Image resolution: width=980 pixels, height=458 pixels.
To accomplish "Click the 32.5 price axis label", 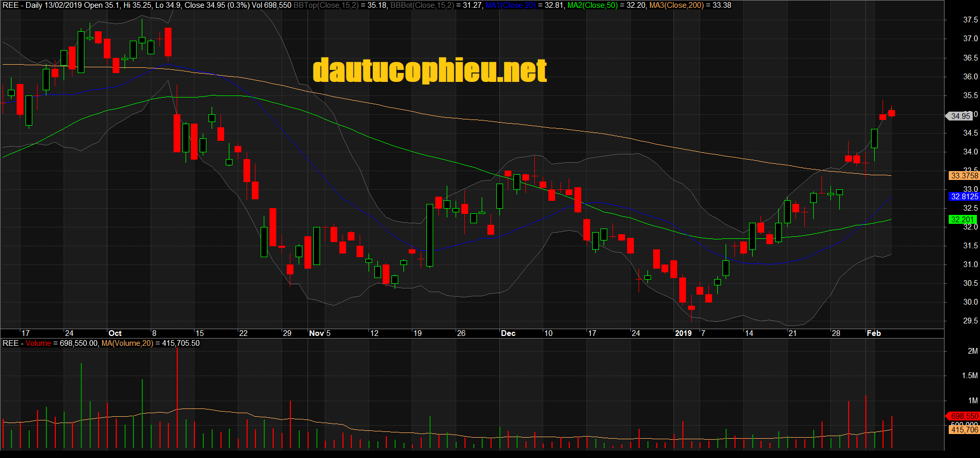I will [970, 208].
